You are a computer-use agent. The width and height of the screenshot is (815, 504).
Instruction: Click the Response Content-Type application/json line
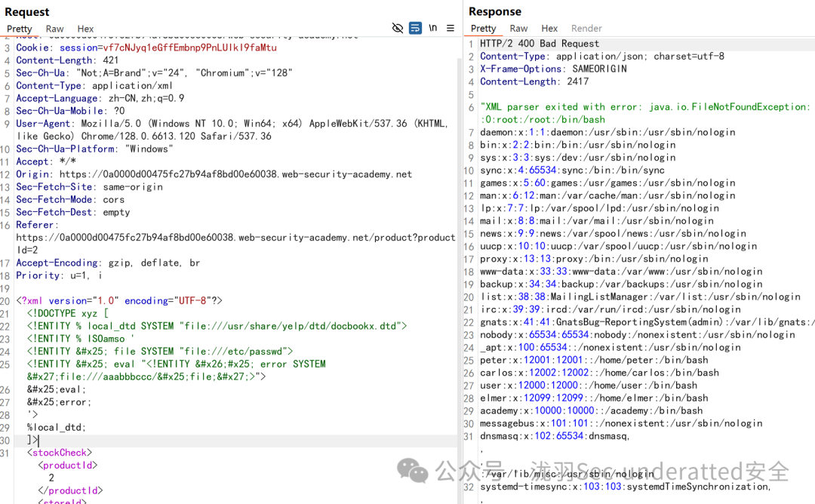(x=602, y=56)
